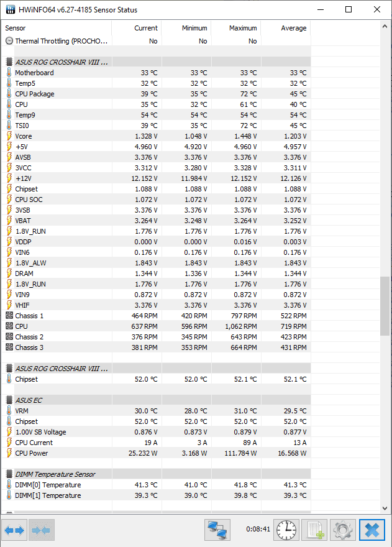Minimize the HWiNFO64 Sensor Status window

(321, 9)
